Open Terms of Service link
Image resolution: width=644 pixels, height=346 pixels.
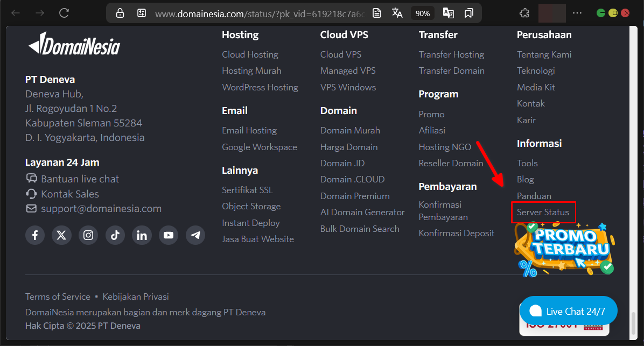point(58,296)
